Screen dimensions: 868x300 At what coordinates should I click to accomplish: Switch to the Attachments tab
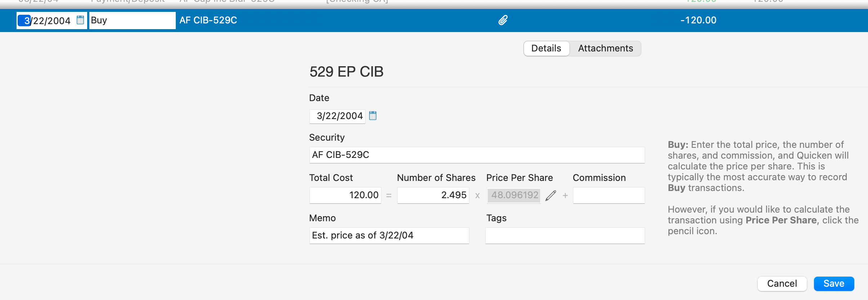pos(605,49)
